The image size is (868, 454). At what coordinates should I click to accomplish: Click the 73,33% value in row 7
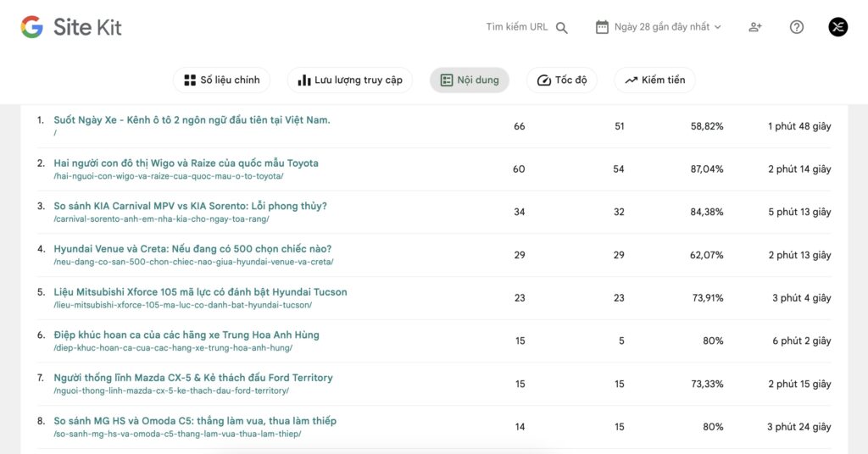pyautogui.click(x=707, y=384)
